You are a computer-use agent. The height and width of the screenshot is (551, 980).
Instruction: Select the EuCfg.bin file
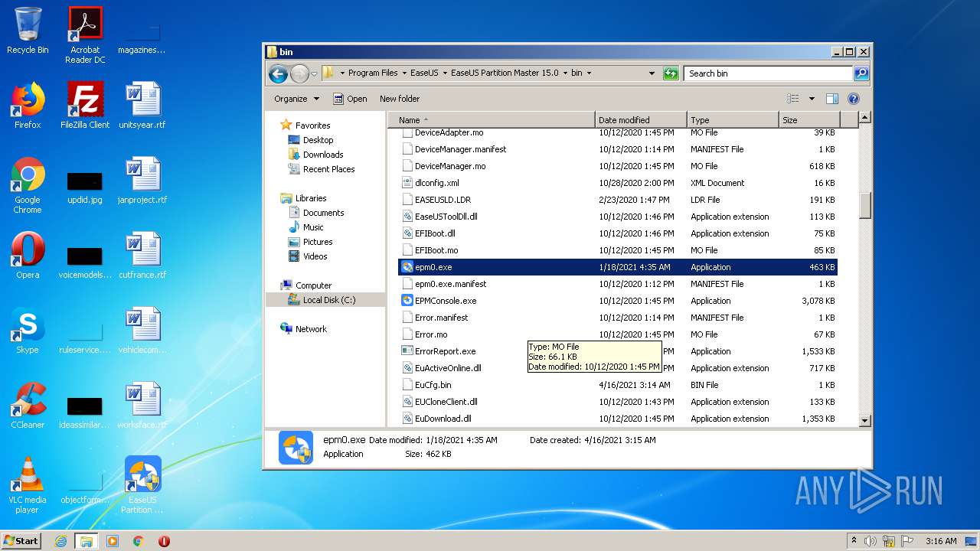(619, 385)
